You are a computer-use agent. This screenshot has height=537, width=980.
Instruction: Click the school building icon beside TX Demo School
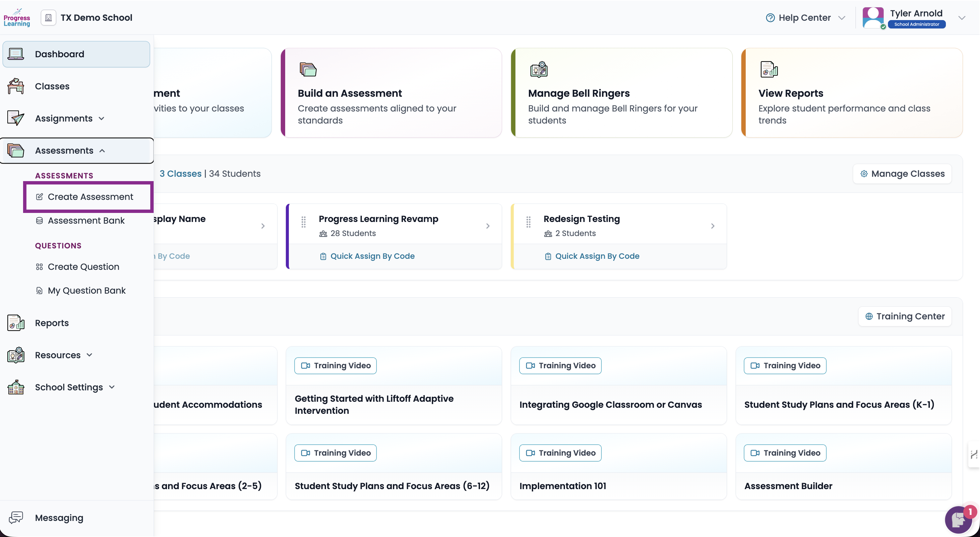(48, 18)
